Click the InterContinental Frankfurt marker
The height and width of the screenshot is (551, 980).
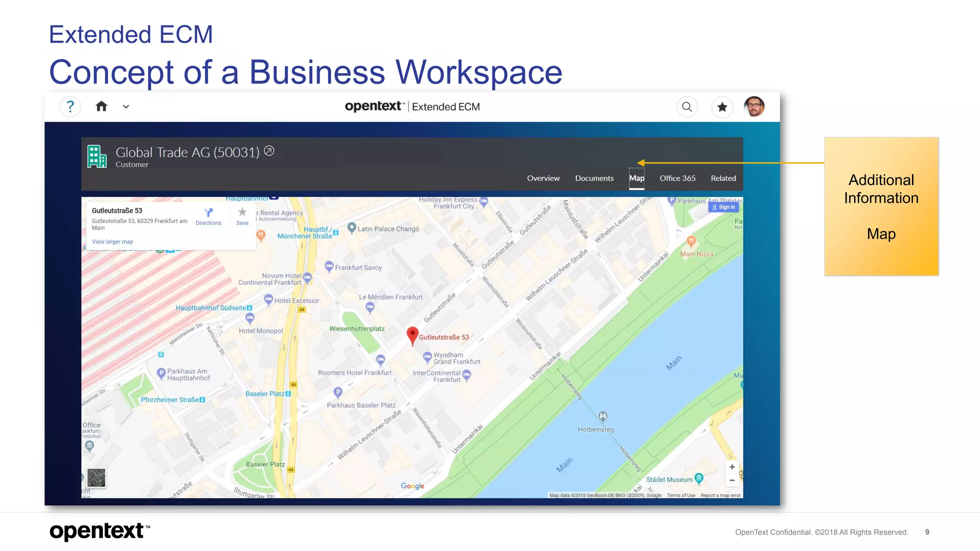(467, 375)
